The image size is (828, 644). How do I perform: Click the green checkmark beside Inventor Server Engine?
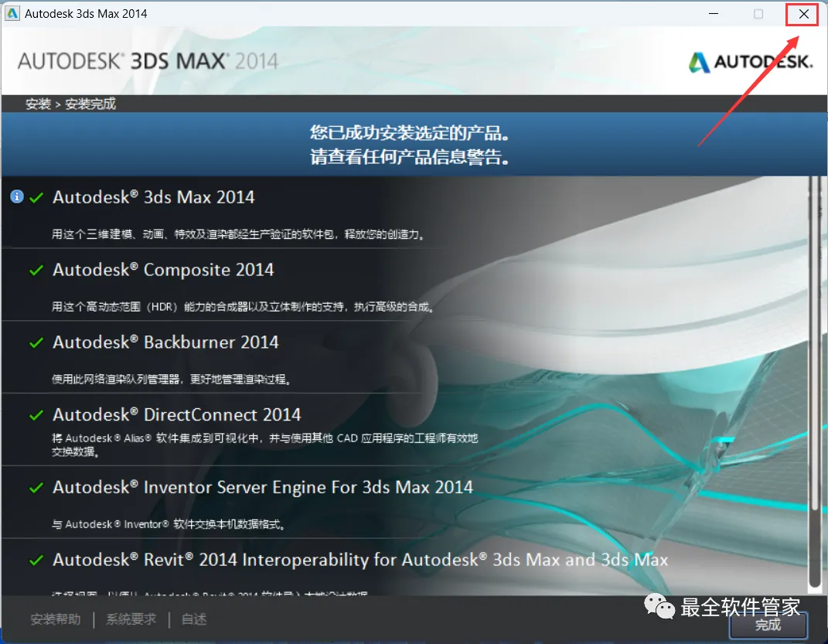coord(36,487)
